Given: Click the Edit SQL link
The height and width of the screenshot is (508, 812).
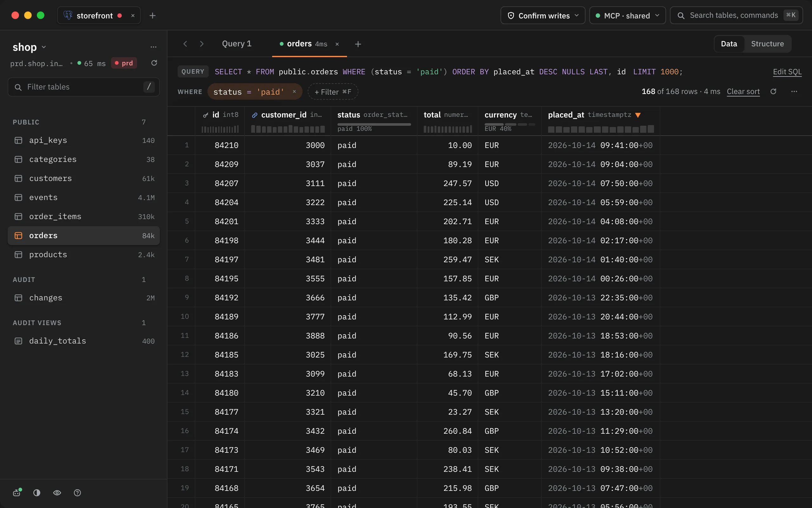Looking at the screenshot, I should point(787,71).
